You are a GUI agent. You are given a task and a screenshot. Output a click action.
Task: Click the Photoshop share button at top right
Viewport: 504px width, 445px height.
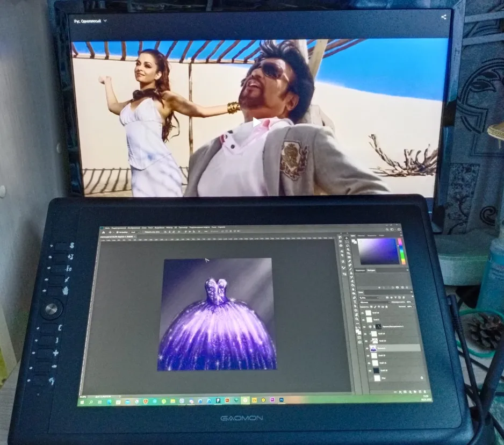coord(399,229)
